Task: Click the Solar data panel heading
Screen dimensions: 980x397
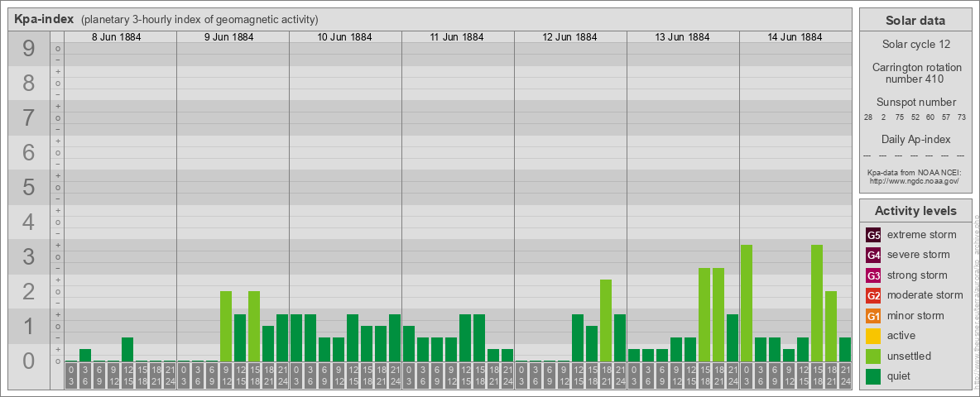Action: 915,21
